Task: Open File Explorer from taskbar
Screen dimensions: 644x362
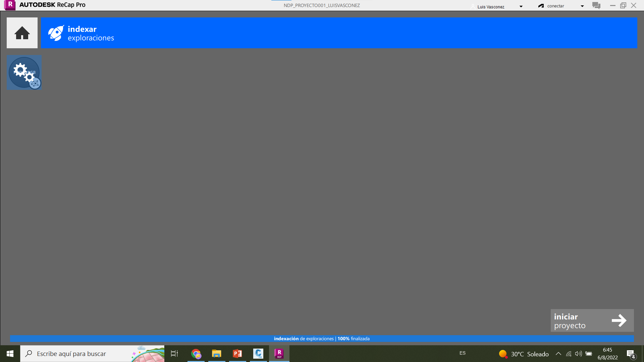Action: click(217, 354)
